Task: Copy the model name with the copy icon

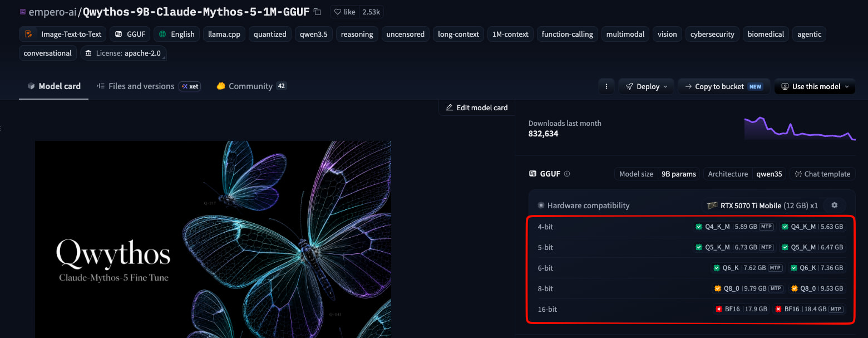Action: [317, 12]
